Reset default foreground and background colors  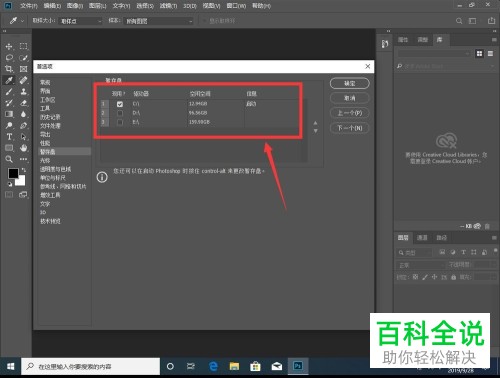[10, 184]
